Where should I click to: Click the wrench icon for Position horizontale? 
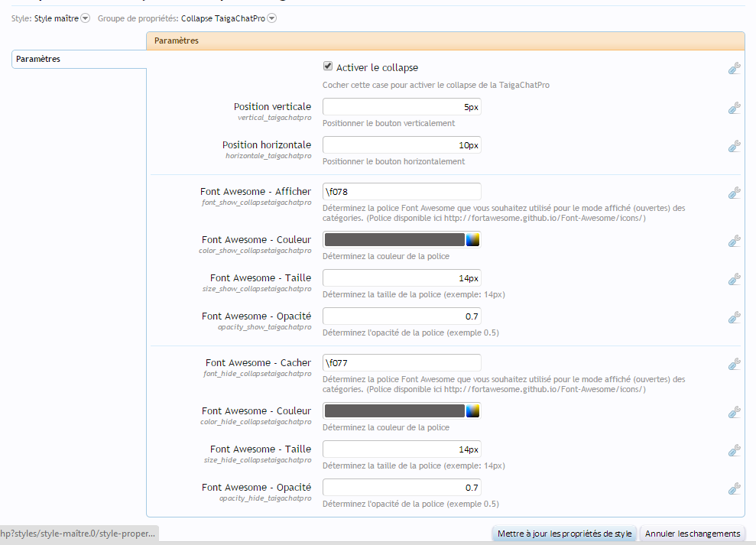(x=735, y=146)
